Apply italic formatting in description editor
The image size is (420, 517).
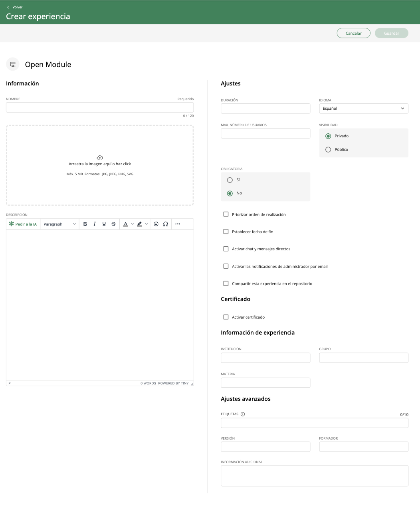[95, 224]
